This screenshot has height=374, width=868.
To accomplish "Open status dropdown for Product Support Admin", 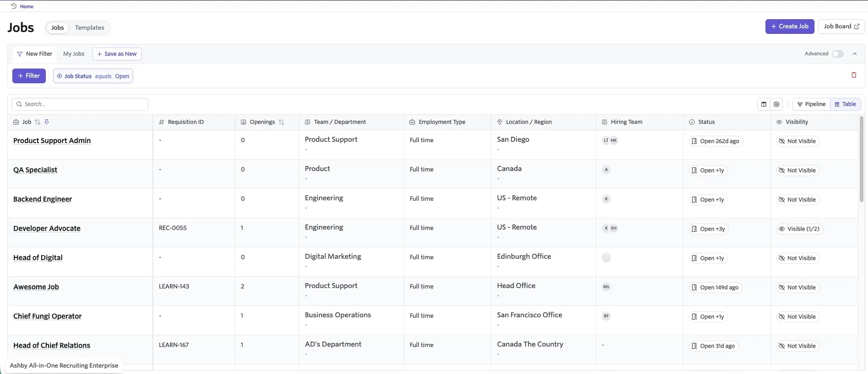I will pos(716,141).
